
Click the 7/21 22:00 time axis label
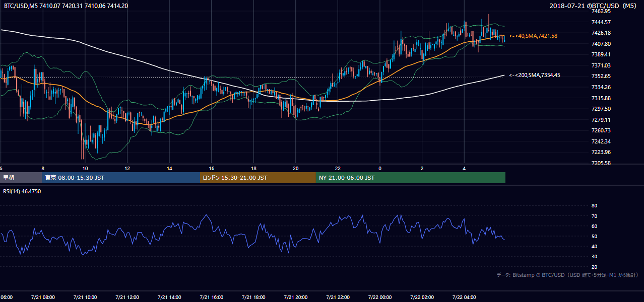tap(338, 297)
